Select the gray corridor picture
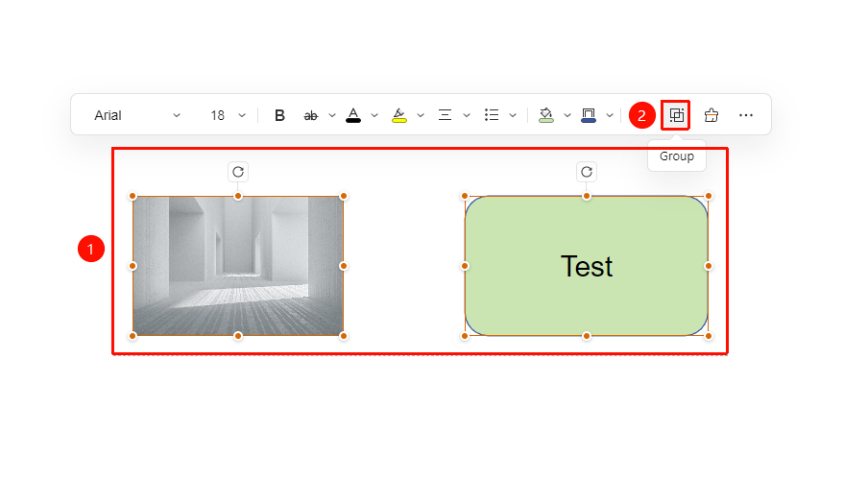 coord(238,266)
